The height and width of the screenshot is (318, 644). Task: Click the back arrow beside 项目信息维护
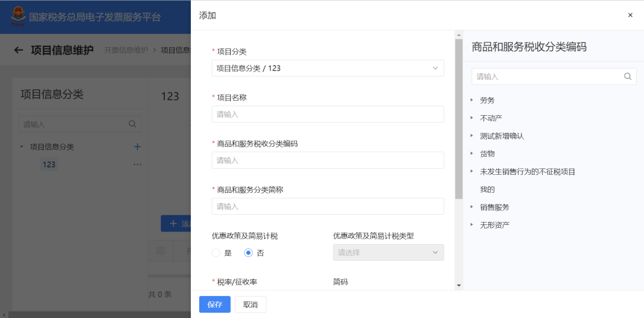18,50
